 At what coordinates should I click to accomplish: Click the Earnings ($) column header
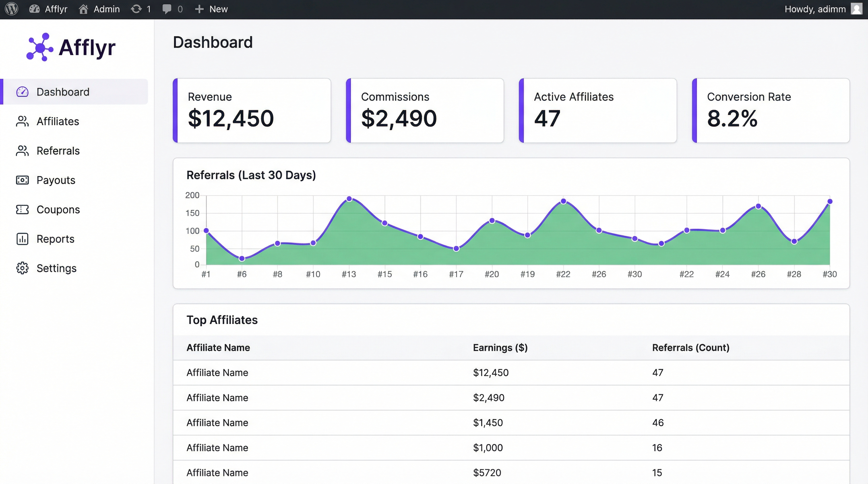click(x=500, y=347)
